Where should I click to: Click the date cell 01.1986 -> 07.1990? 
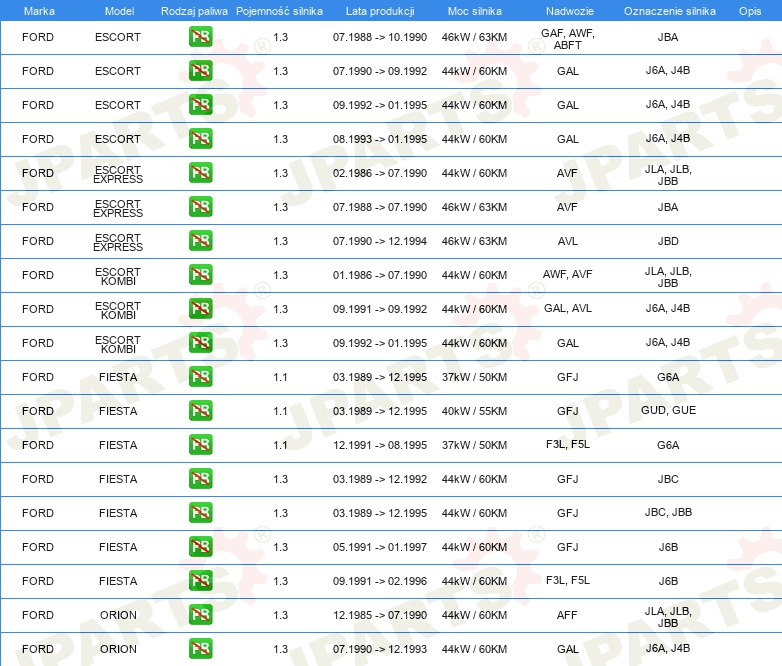[x=380, y=275]
